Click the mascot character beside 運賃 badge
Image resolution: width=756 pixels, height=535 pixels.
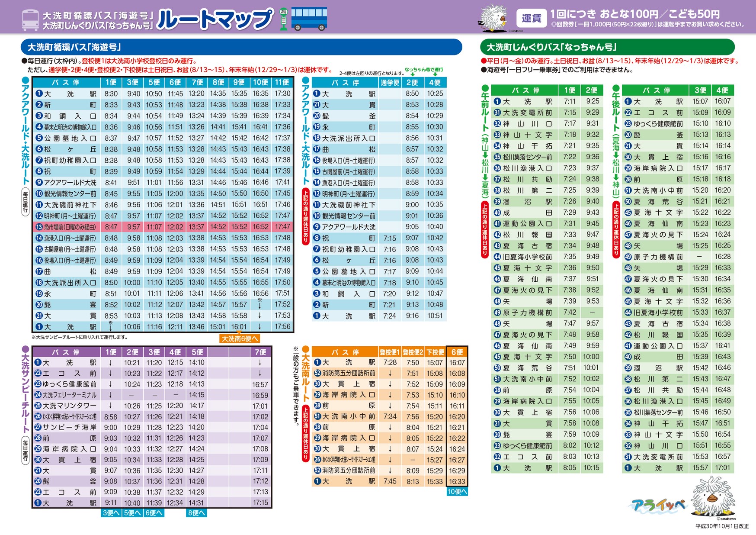point(493,18)
